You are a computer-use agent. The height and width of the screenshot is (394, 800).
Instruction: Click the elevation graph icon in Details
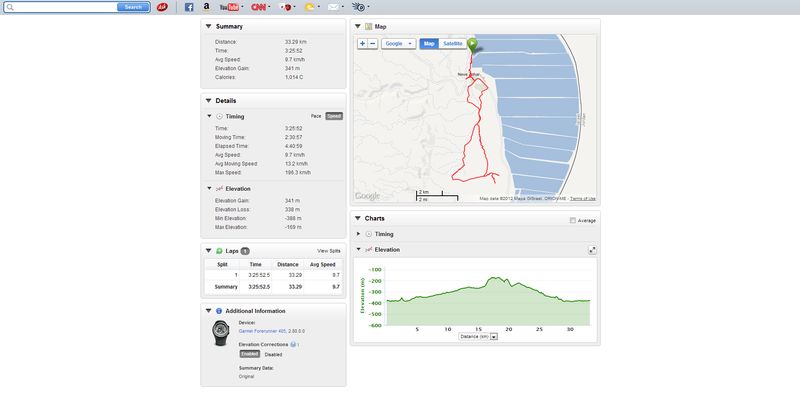click(x=219, y=189)
